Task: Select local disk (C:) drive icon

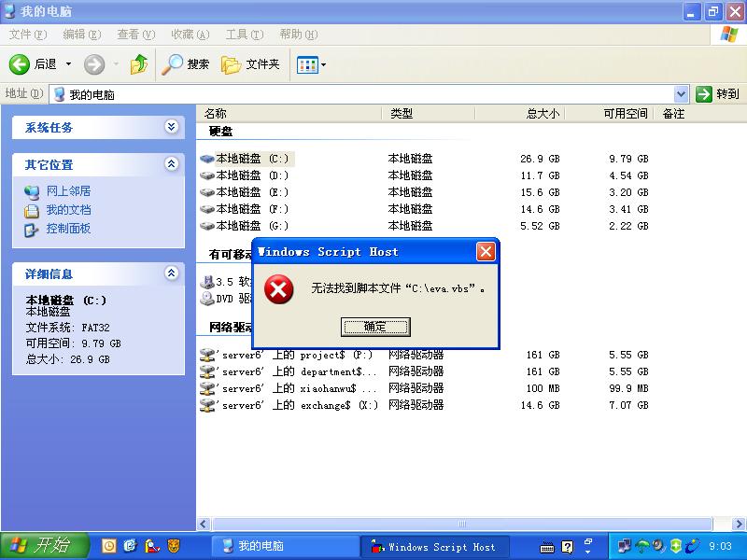Action: [x=207, y=159]
